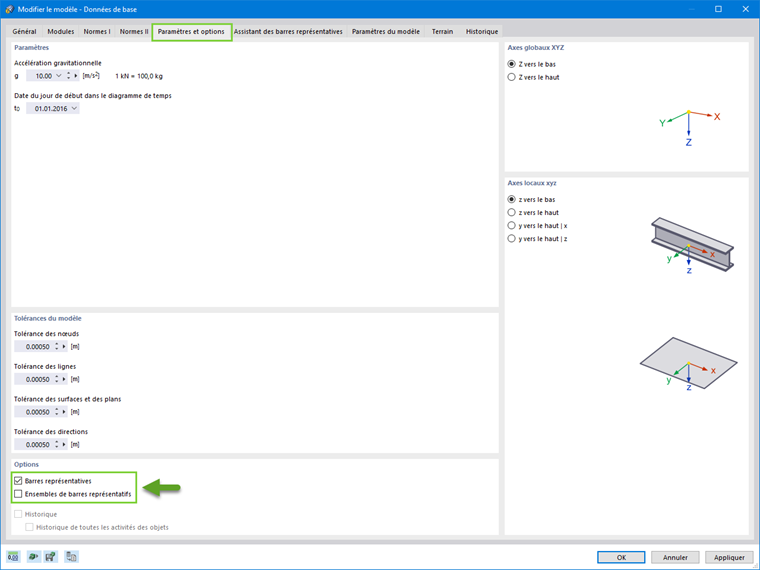The height and width of the screenshot is (570, 760).
Task: Adjust surfaces and planes tolerance spinner
Action: (x=57, y=412)
